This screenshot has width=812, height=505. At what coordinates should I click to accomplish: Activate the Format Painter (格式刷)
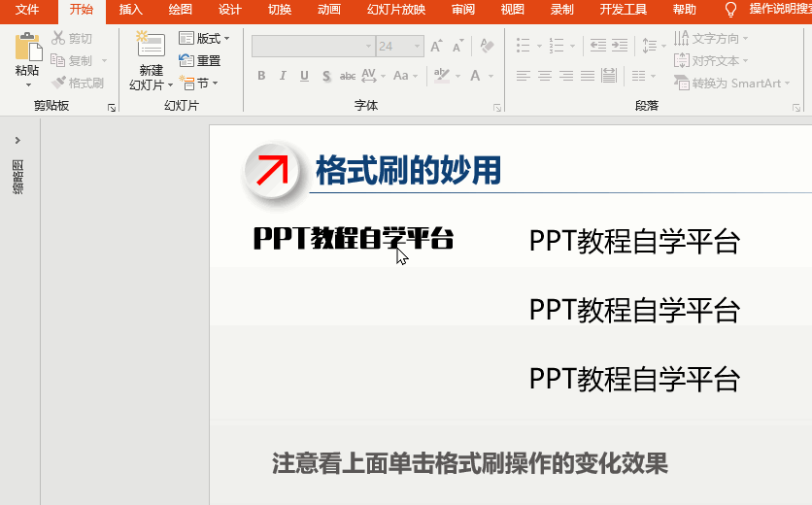click(x=78, y=83)
